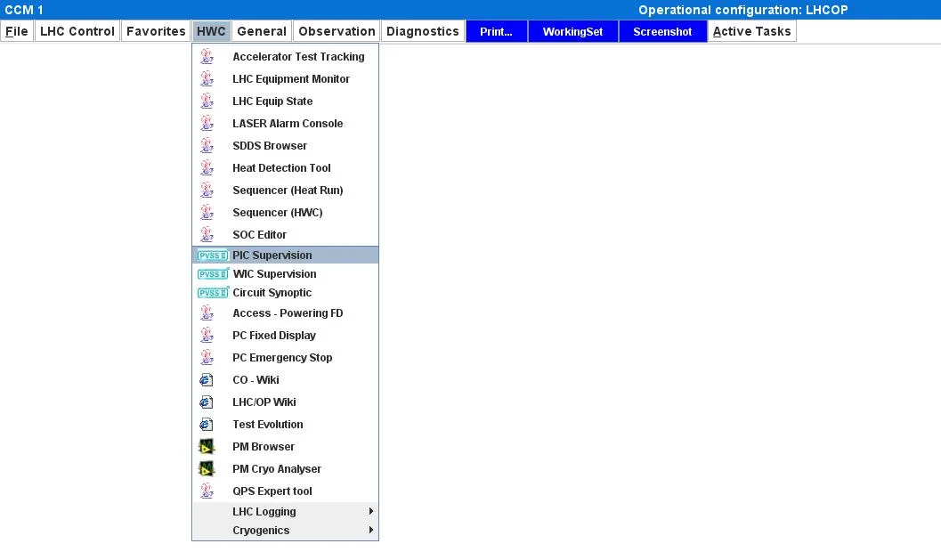
Task: Click the browser icon beside LHC/OP Wiki
Action: tap(207, 402)
